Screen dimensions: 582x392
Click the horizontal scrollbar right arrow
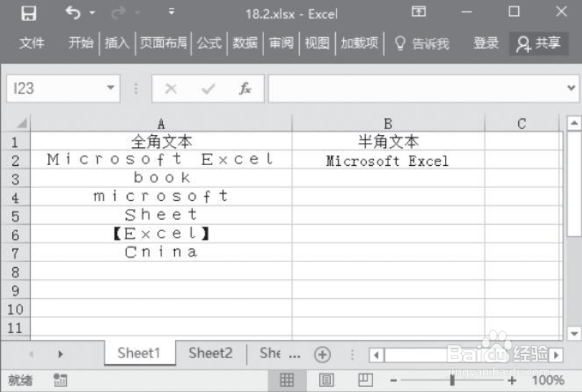point(556,355)
